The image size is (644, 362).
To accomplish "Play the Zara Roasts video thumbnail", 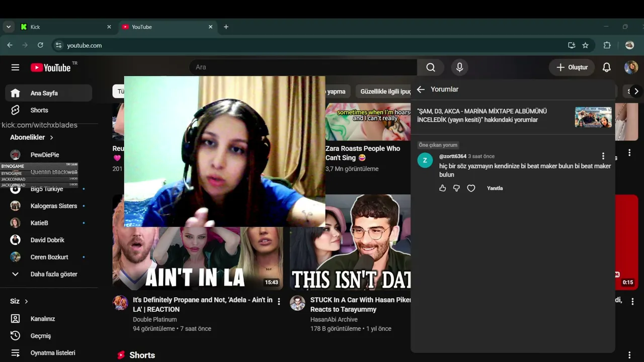I will 368,122.
